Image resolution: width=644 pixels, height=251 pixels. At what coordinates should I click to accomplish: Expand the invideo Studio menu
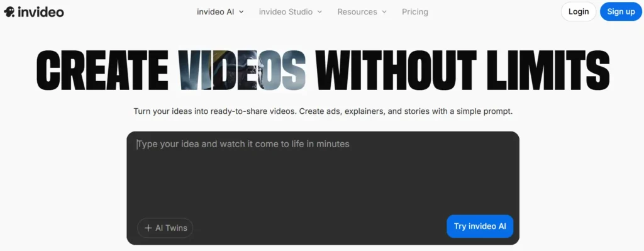[x=291, y=12]
